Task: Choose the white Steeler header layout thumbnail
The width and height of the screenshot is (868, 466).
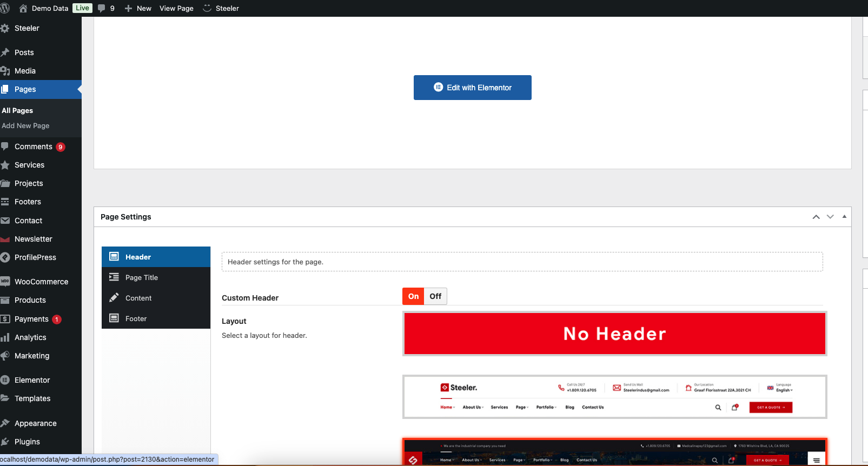Action: (614, 397)
